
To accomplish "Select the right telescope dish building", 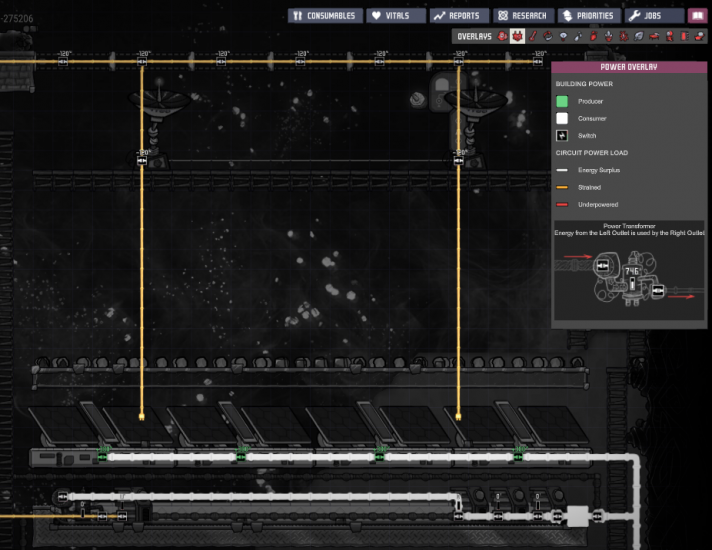I will 476,123.
